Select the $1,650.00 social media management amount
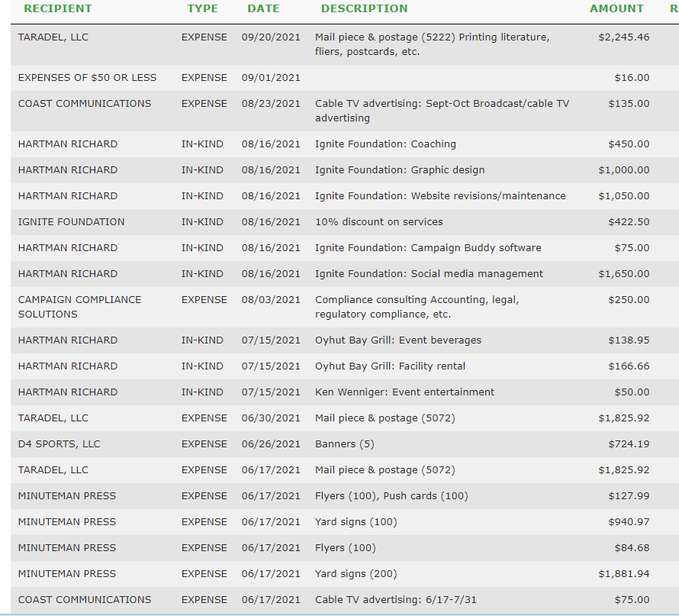The image size is (679, 616). click(624, 274)
